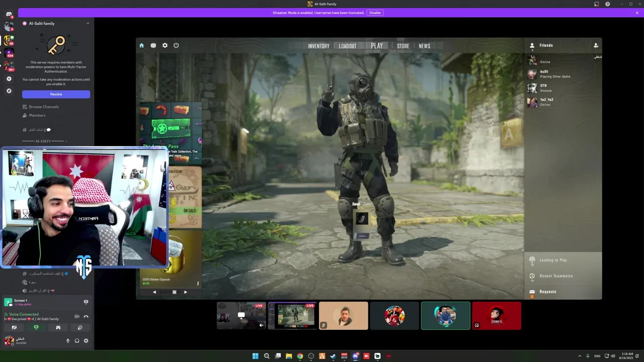Screen dimensions: 644x362
Task: Expand the Al-Salti family server menu
Action: (88, 23)
